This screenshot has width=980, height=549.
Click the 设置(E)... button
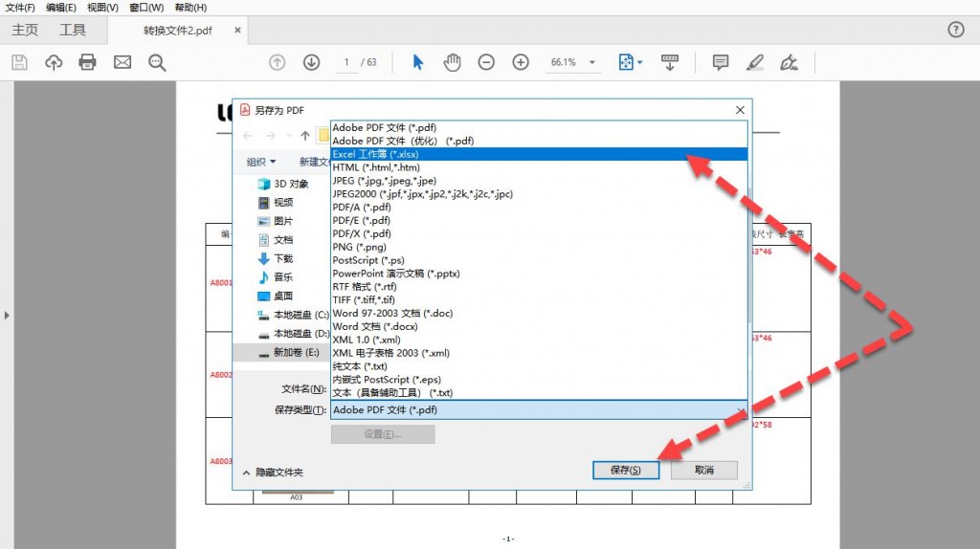[383, 434]
